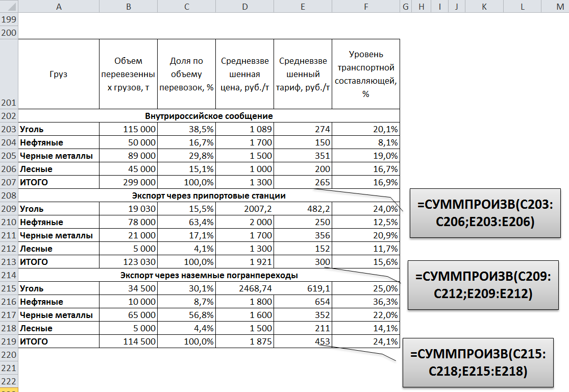Screen dimensions: 569x392
Task: Click 'Нефтяные' in row 204
Action: click(x=59, y=142)
